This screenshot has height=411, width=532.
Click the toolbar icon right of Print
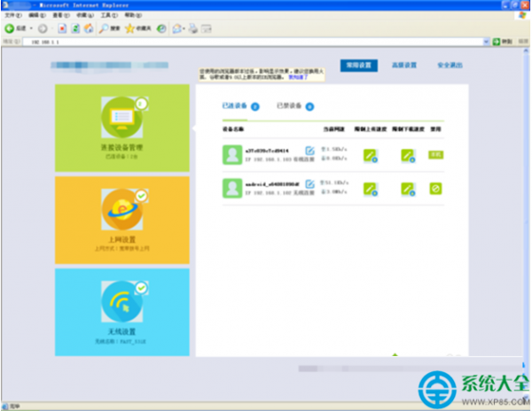click(x=207, y=29)
